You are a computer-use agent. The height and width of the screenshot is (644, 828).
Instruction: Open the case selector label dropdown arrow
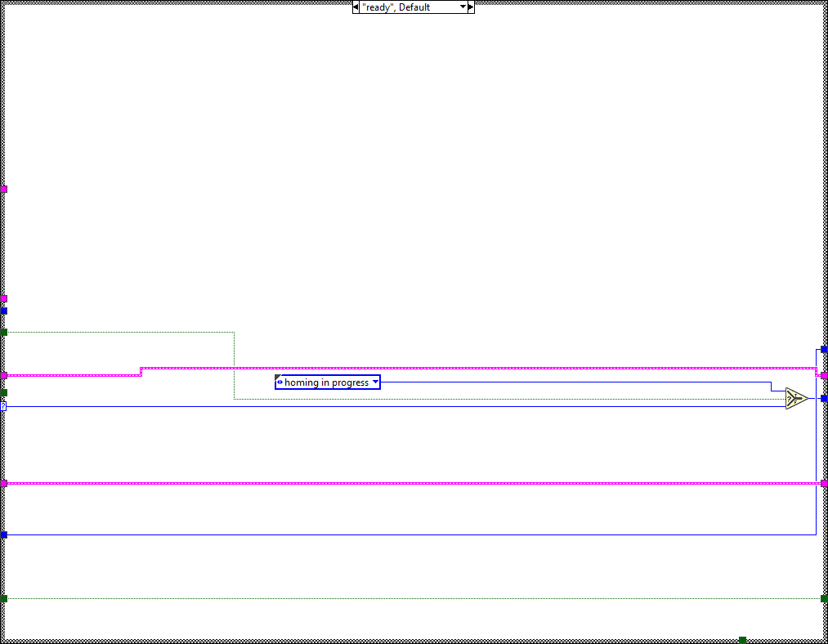click(463, 7)
